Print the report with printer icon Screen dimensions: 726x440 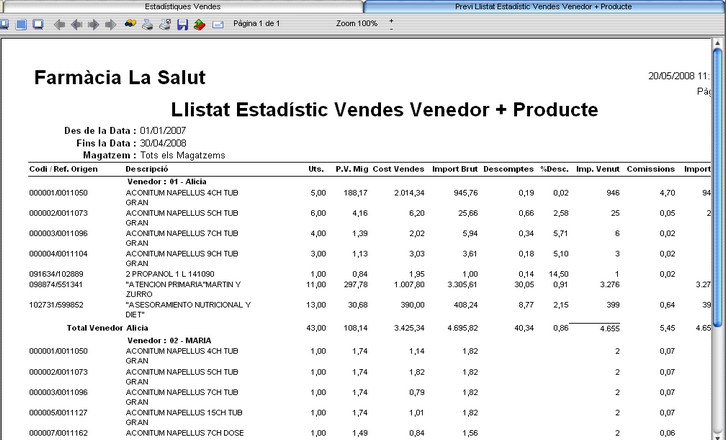click(147, 24)
